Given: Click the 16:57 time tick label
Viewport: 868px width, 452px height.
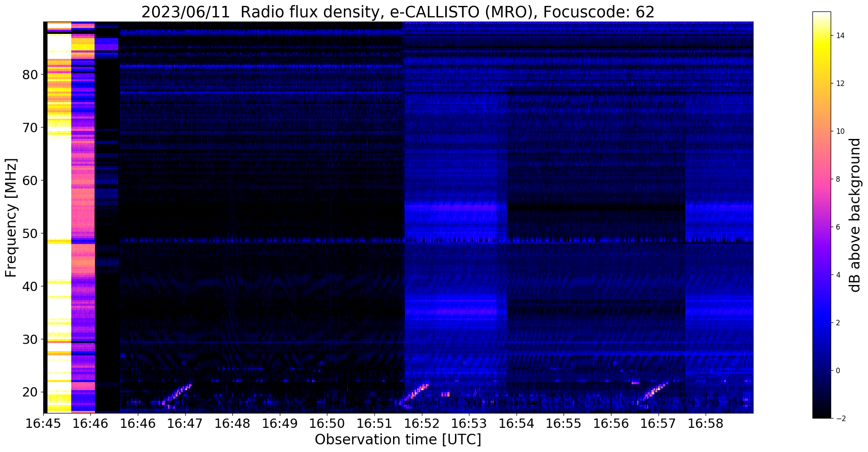Looking at the screenshot, I should click(659, 424).
